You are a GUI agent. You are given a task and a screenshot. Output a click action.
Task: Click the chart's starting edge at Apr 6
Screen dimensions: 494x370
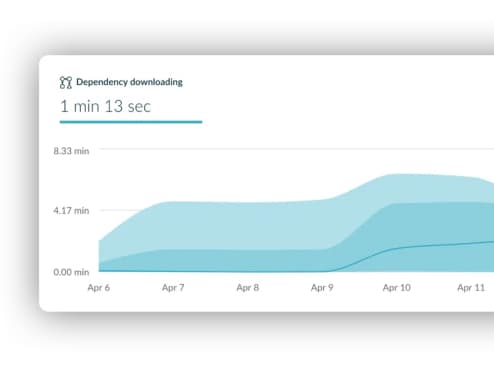coord(99,256)
